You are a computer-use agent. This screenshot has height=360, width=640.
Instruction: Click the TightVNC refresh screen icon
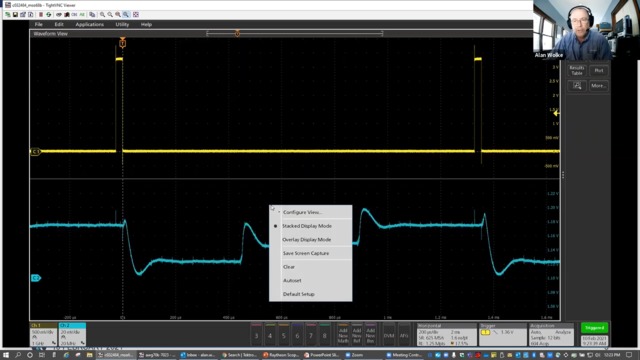click(49, 14)
